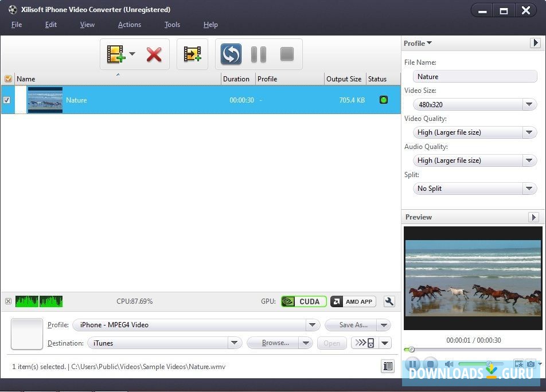Expand the Video Size 480x320 dropdown

click(529, 104)
